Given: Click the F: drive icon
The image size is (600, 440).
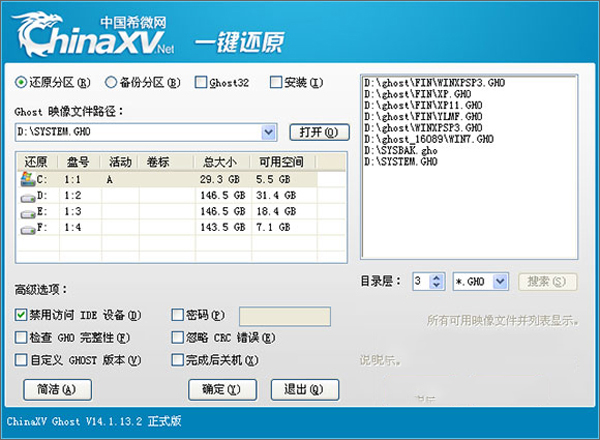Looking at the screenshot, I should coord(28,230).
